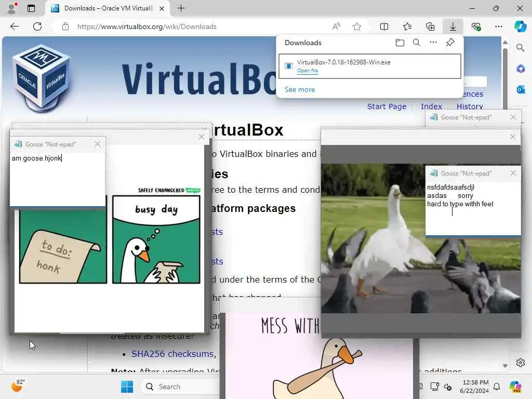Toggle the Downloads toolbar button

click(453, 26)
